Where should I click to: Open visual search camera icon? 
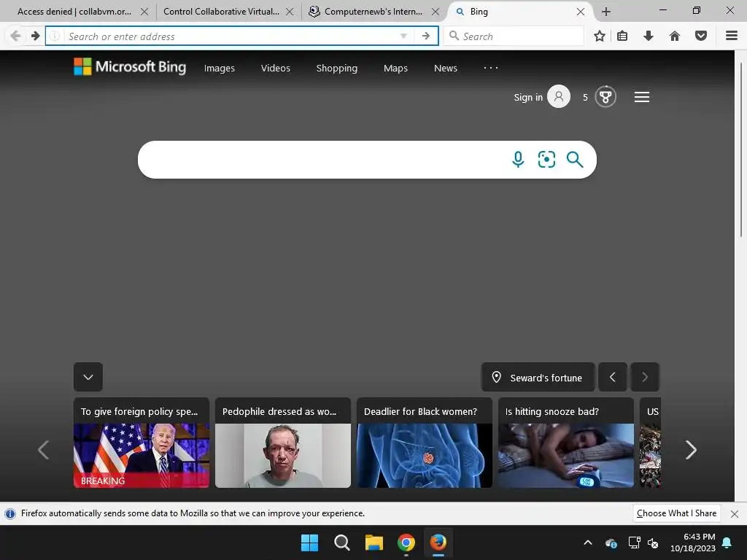click(x=546, y=160)
